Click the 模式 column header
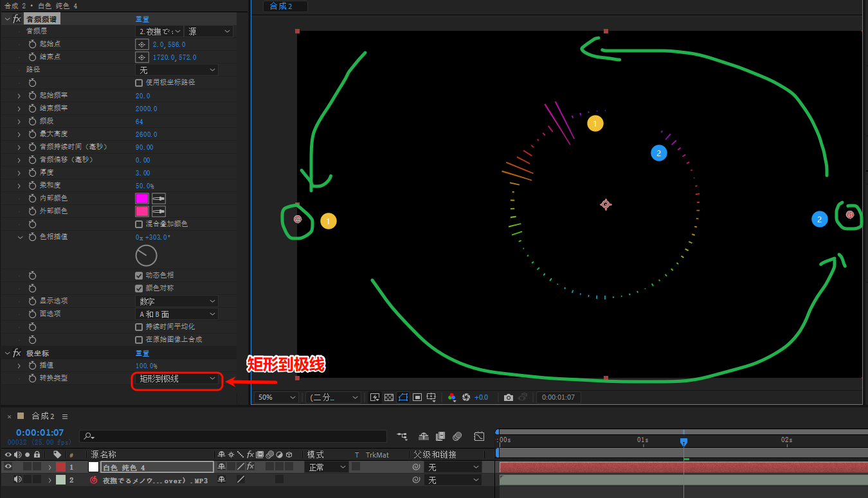 click(x=315, y=455)
